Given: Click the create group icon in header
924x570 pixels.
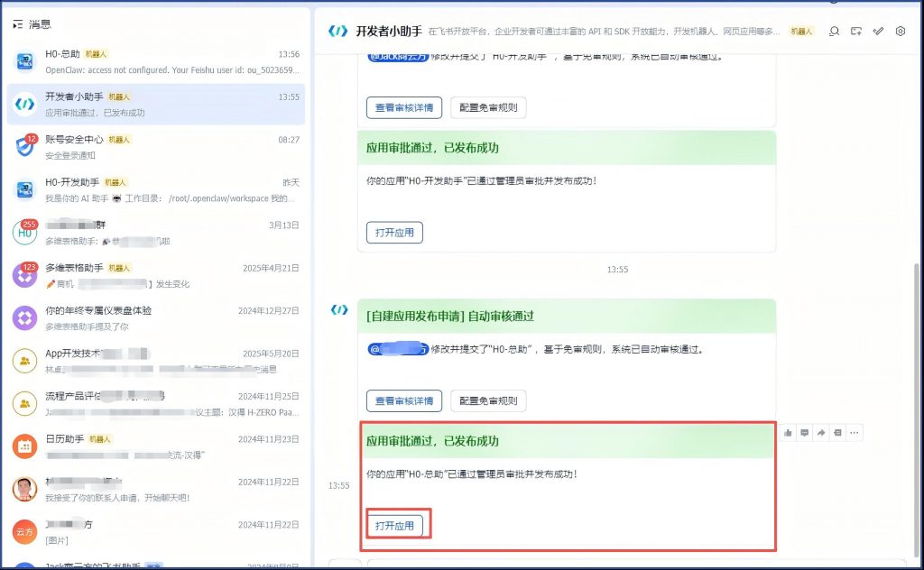Looking at the screenshot, I should point(856,32).
